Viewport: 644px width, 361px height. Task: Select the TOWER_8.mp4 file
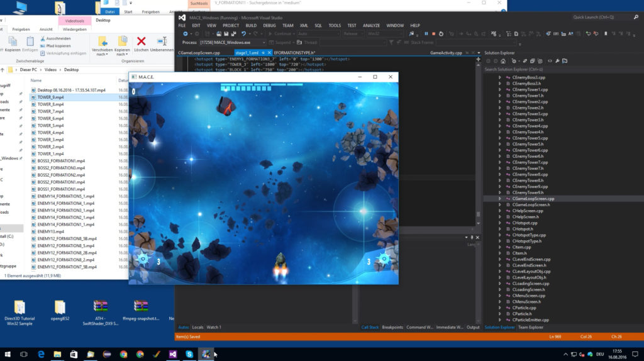[50, 104]
